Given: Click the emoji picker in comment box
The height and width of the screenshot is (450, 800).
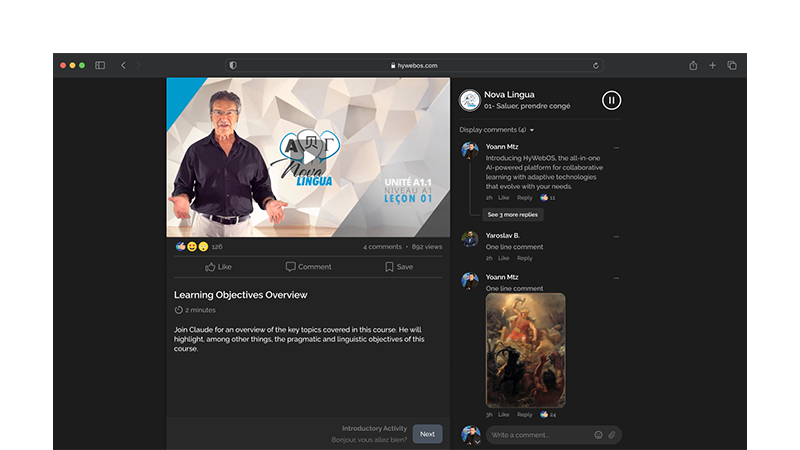Looking at the screenshot, I should [x=598, y=435].
